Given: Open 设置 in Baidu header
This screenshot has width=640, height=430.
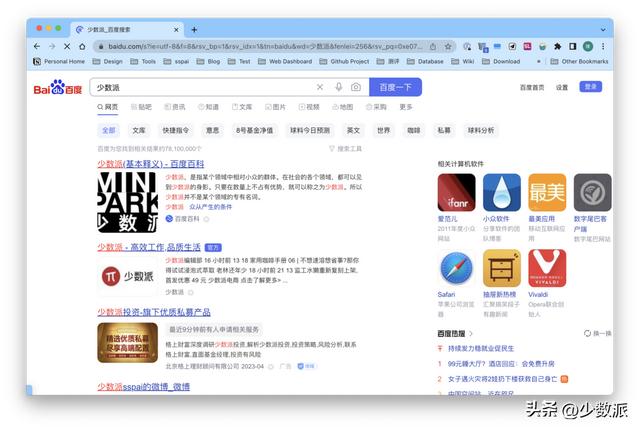Looking at the screenshot, I should click(x=562, y=87).
